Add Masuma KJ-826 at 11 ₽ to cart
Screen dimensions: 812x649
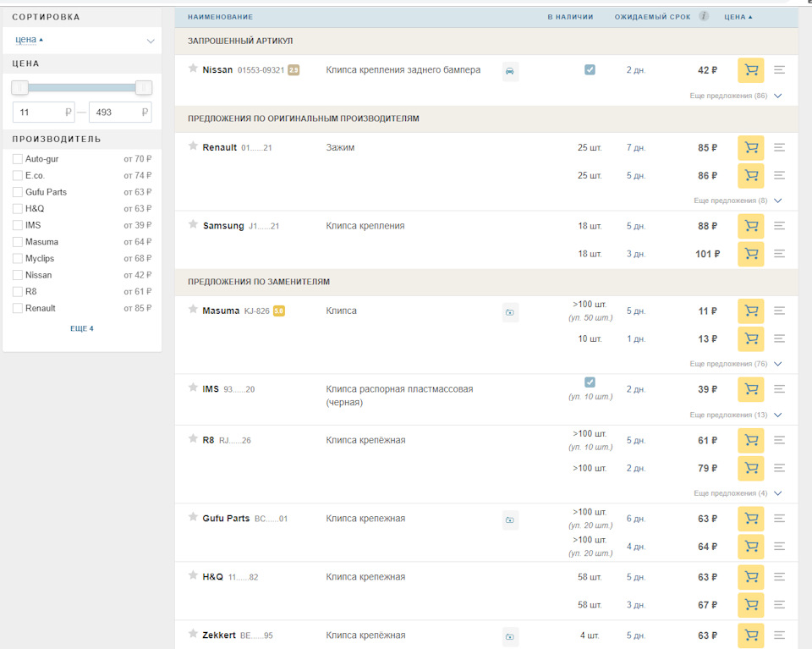coord(750,311)
